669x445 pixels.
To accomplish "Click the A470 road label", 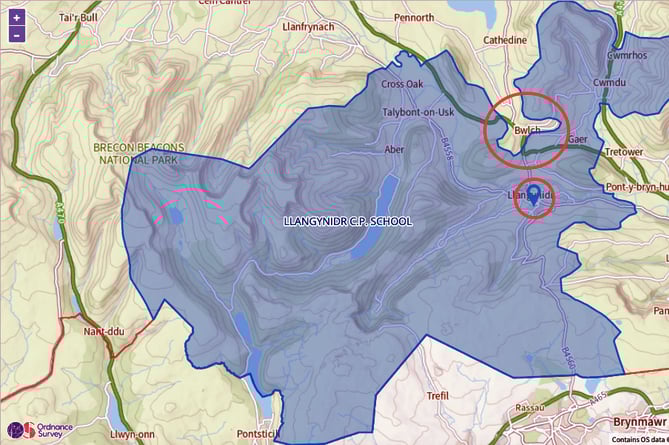I will pyautogui.click(x=60, y=213).
